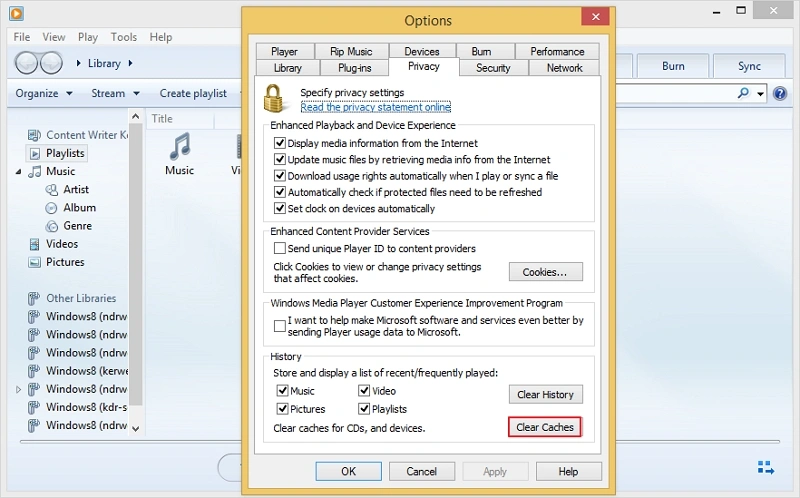Viewport: 800px width, 498px height.
Task: Switch to the Devices tab
Action: click(422, 52)
